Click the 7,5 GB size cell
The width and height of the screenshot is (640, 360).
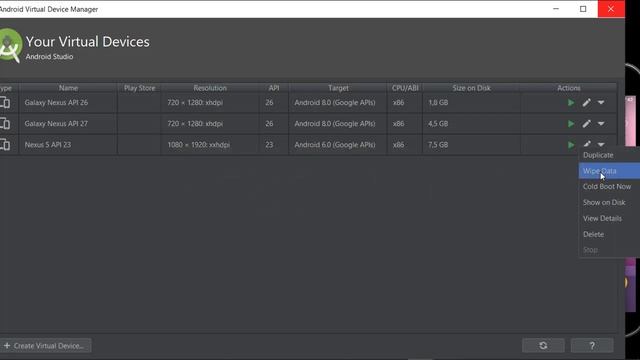point(471,144)
